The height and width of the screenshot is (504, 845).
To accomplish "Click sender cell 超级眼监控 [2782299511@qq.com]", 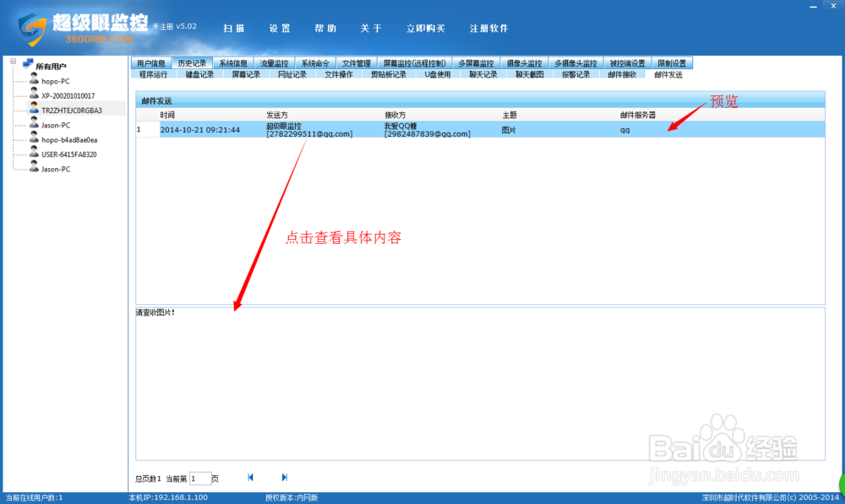I will (x=309, y=130).
